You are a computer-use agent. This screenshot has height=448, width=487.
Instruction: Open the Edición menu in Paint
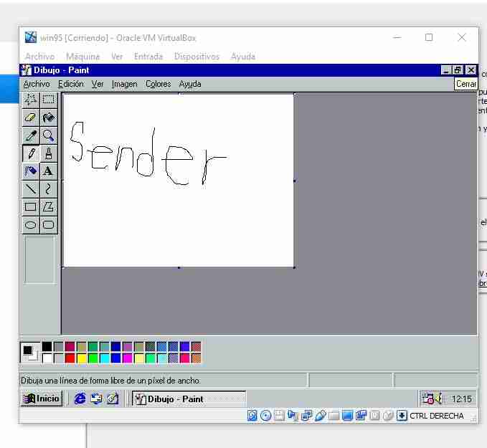[71, 84]
